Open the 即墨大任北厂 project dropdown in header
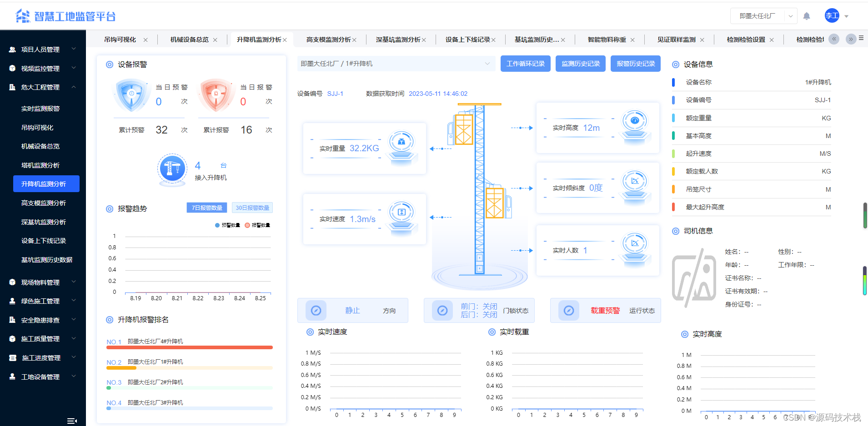 point(764,16)
